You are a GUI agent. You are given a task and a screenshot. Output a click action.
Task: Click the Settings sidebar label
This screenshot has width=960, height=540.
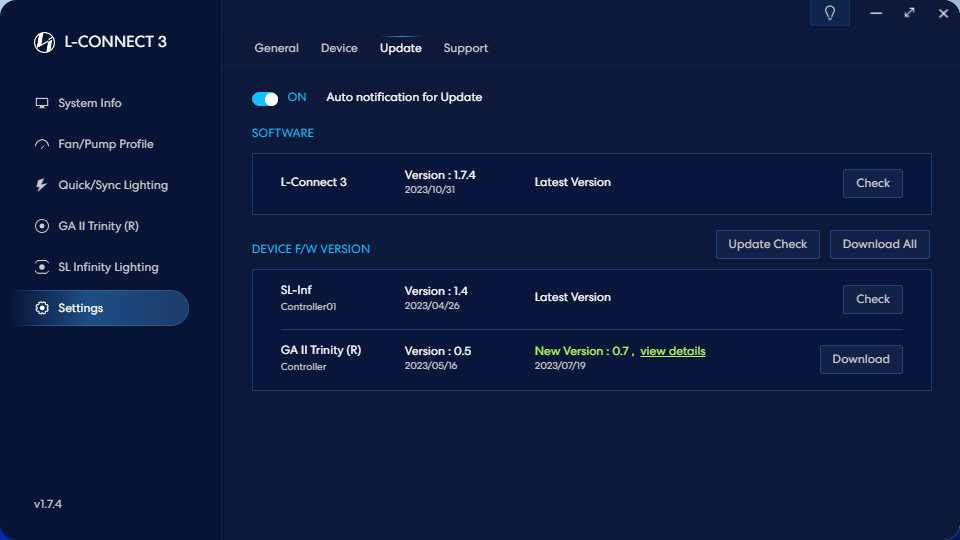pyautogui.click(x=81, y=308)
